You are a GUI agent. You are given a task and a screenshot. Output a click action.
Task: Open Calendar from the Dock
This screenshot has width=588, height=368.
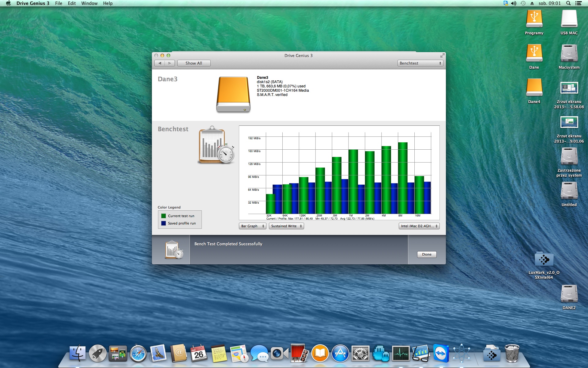pos(198,353)
